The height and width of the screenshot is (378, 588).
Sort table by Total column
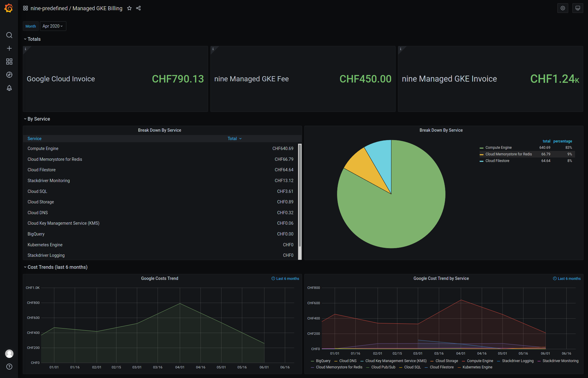[x=234, y=139]
